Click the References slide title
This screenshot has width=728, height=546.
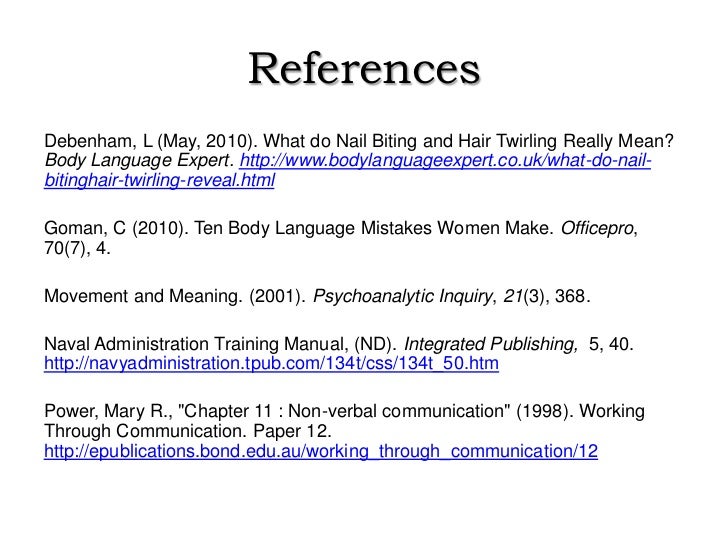(364, 69)
